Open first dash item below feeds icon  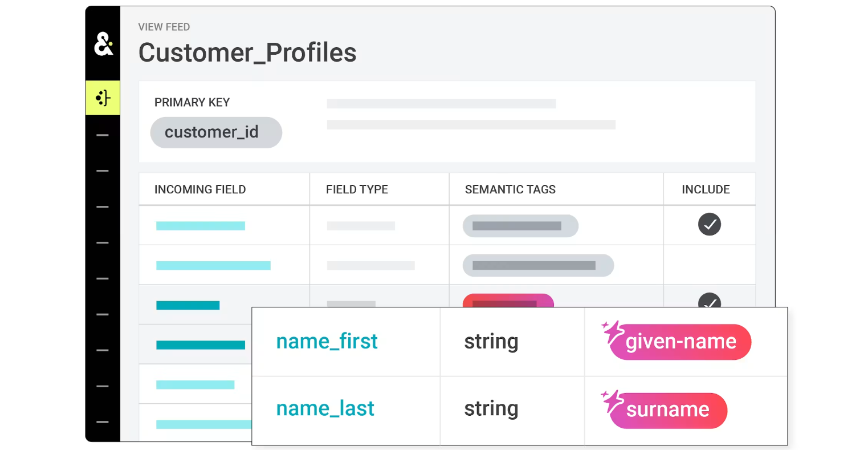click(x=103, y=135)
